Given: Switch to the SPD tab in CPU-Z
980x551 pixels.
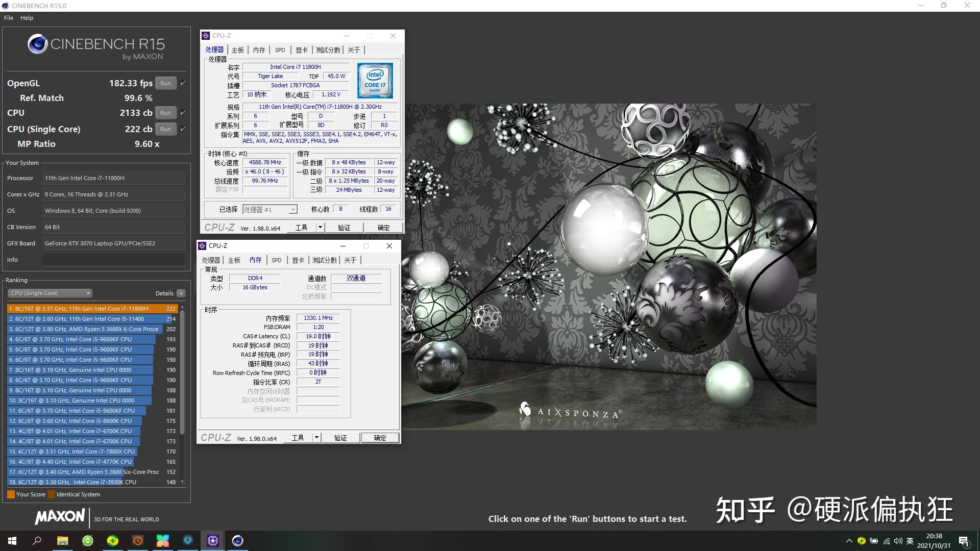Looking at the screenshot, I should click(280, 49).
